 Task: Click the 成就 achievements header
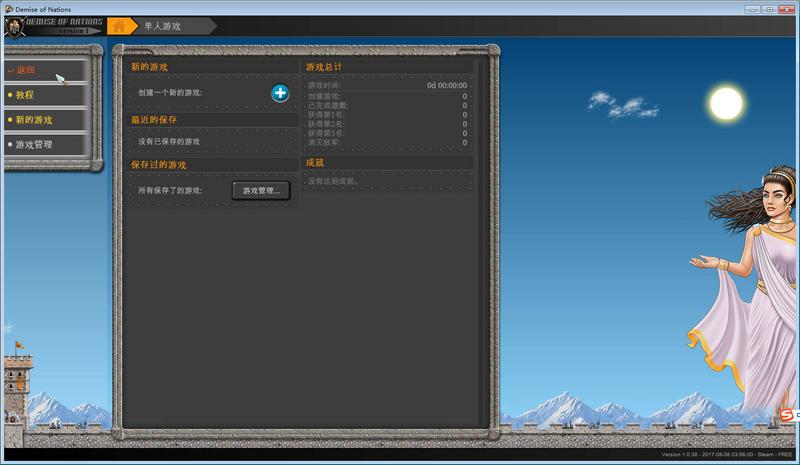coord(315,162)
